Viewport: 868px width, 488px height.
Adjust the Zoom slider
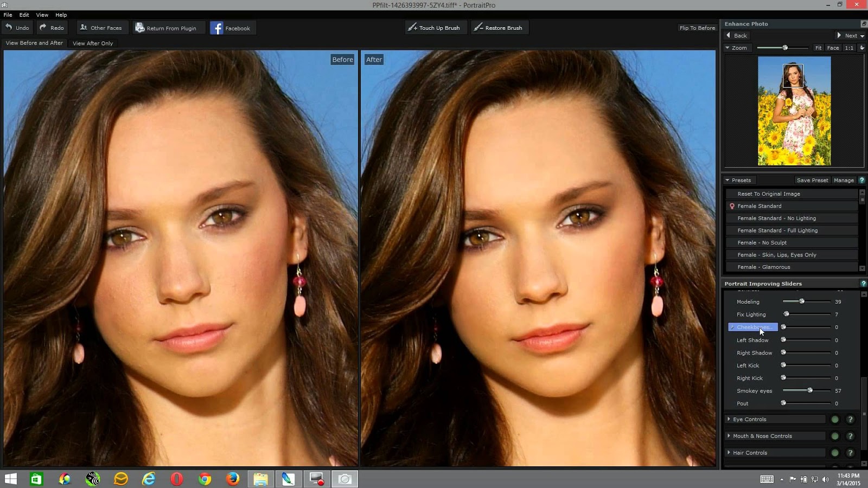coord(784,48)
